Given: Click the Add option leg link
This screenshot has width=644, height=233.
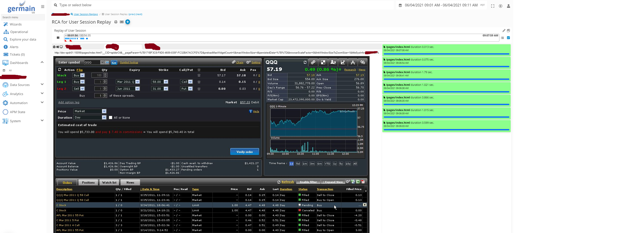Looking at the screenshot, I should (x=69, y=102).
